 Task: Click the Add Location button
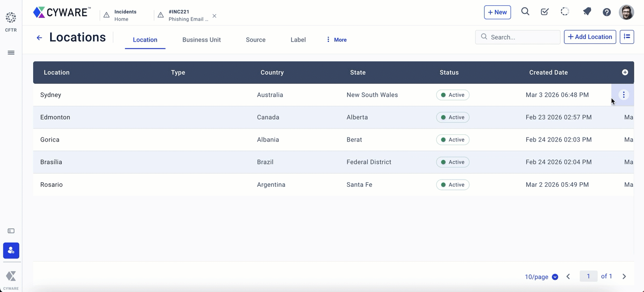point(590,37)
